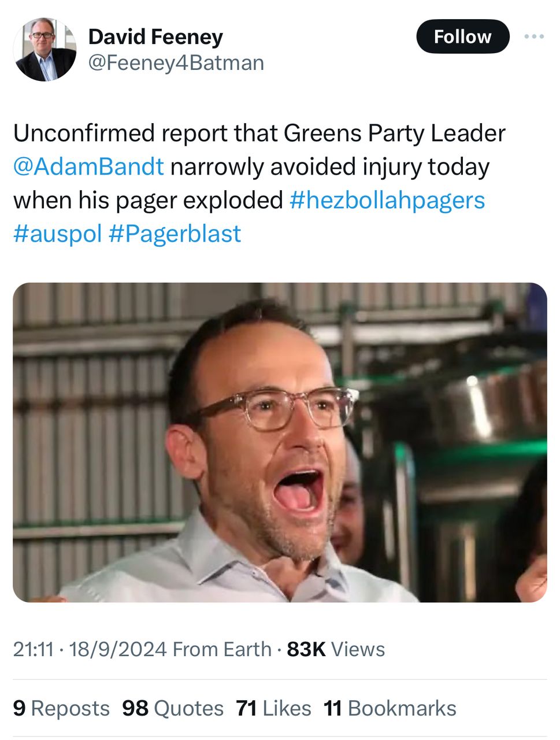Open David Feeney's profile picture
The image size is (560, 740).
[x=45, y=49]
